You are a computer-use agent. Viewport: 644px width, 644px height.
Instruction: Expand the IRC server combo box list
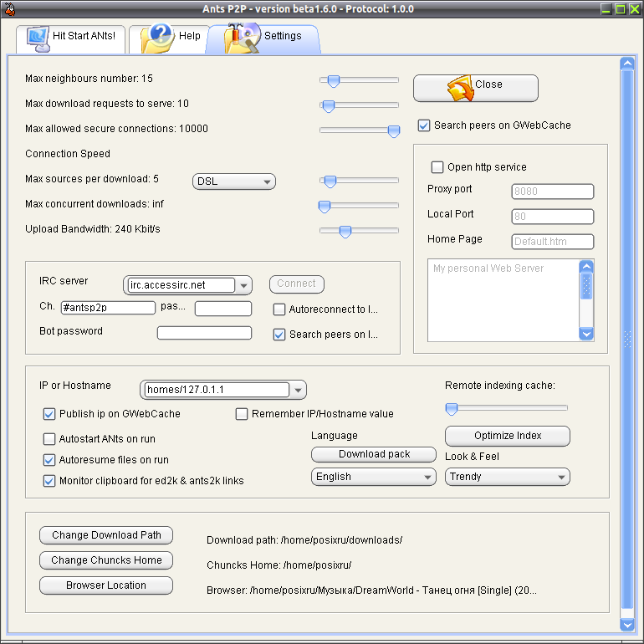(244, 285)
